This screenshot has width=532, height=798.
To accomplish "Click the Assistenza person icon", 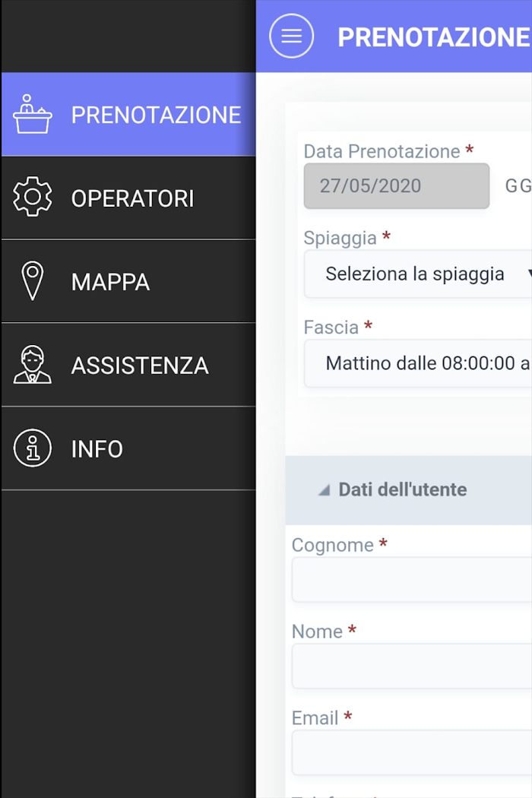I will pos(32,364).
